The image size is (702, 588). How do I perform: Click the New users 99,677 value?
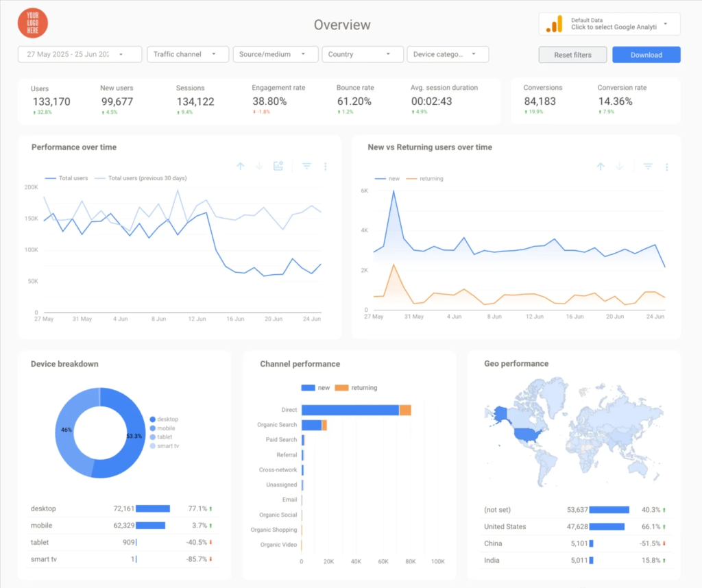(117, 102)
